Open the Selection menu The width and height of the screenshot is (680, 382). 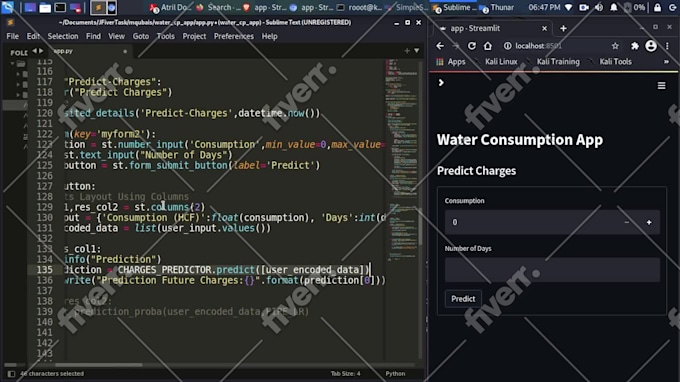[x=63, y=36]
